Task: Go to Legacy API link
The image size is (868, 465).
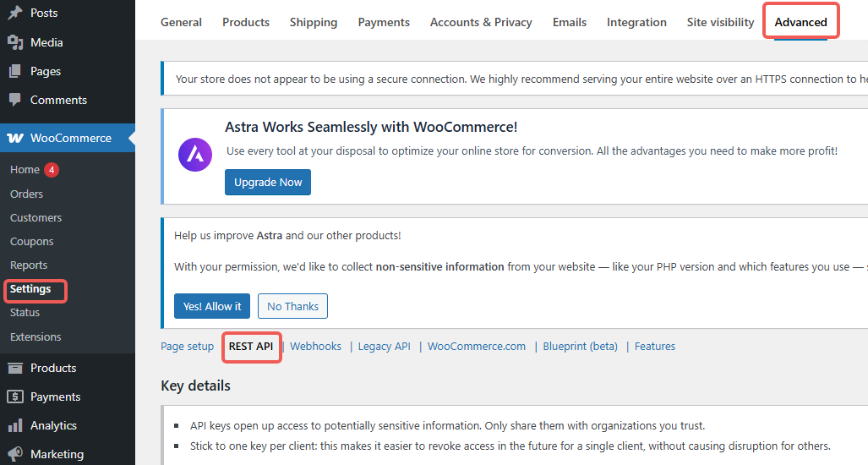Action: (384, 347)
